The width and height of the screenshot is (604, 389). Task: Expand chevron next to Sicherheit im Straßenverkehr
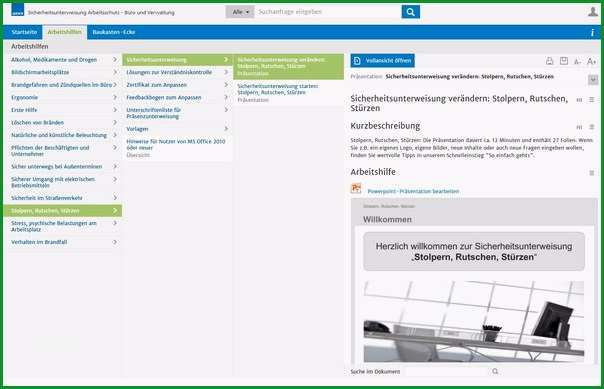click(x=115, y=198)
